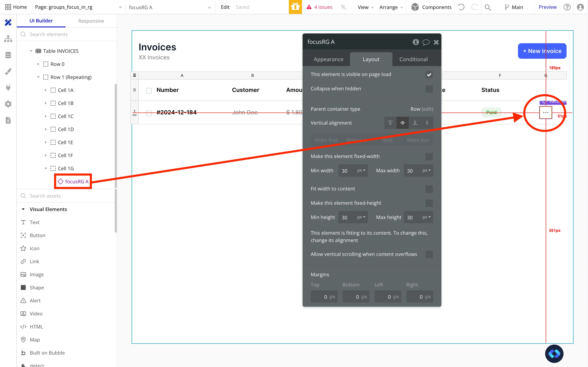Check 'Make this element fixed-width'
The height and width of the screenshot is (367, 588).
click(429, 157)
